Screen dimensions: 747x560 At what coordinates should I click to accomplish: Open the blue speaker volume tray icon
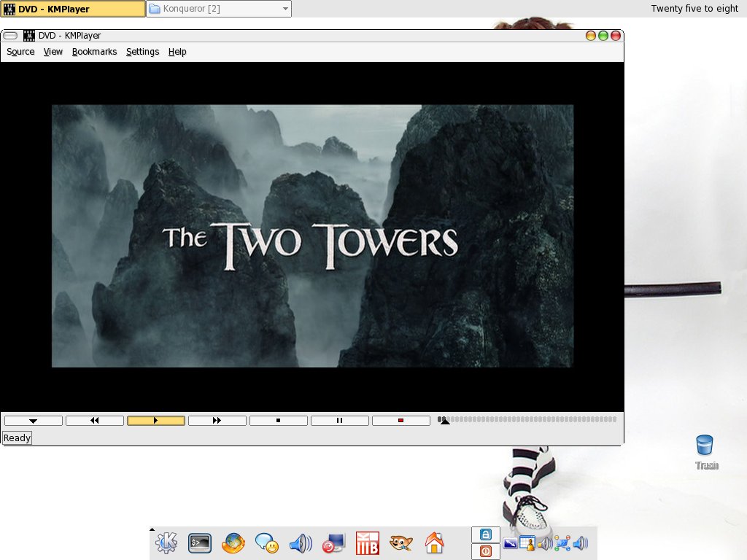(580, 543)
